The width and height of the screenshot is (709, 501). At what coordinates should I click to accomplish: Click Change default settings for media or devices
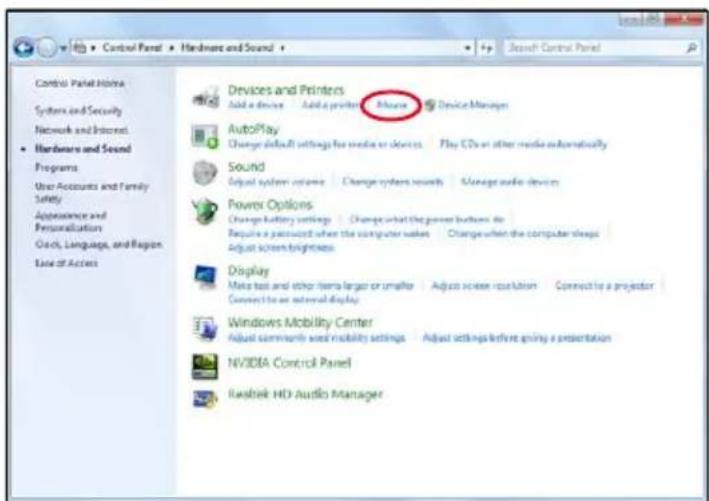pos(325,144)
